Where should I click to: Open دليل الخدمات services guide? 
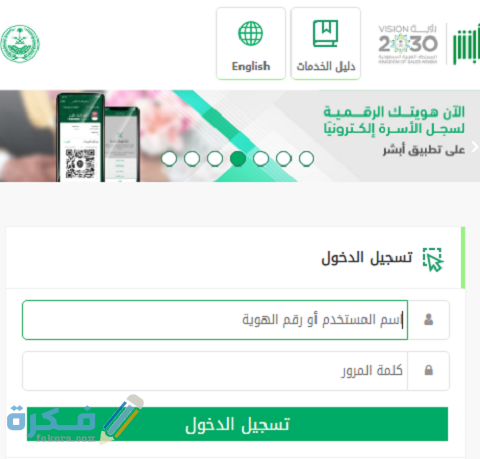(x=326, y=44)
